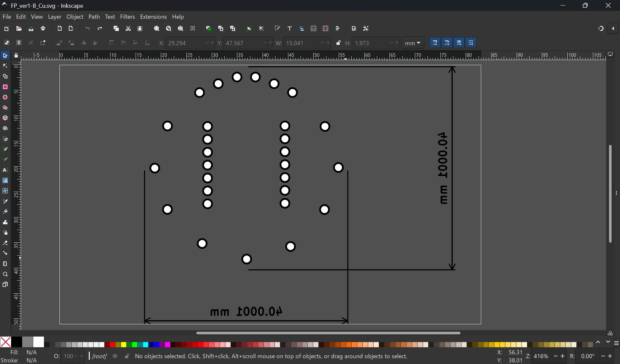Select the Measure tool
Image resolution: width=620 pixels, height=364 pixels.
[5, 264]
